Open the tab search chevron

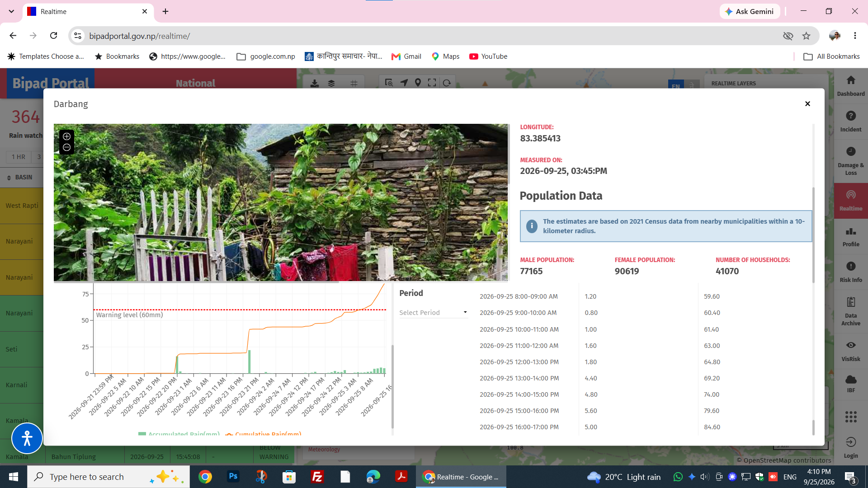[11, 11]
